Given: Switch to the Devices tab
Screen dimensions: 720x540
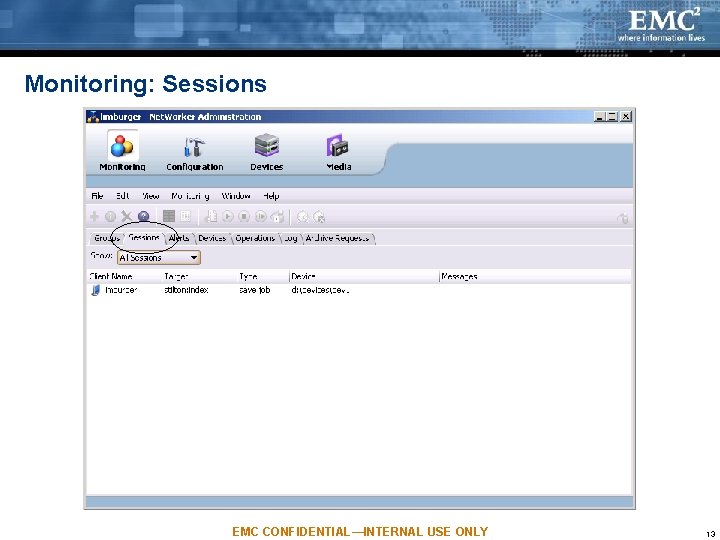Looking at the screenshot, I should click(212, 238).
